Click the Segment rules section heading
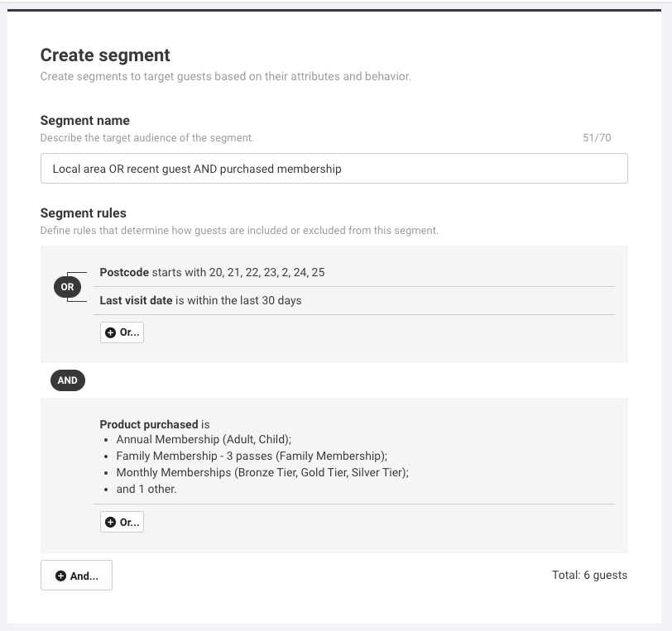672x631 pixels. (x=83, y=213)
